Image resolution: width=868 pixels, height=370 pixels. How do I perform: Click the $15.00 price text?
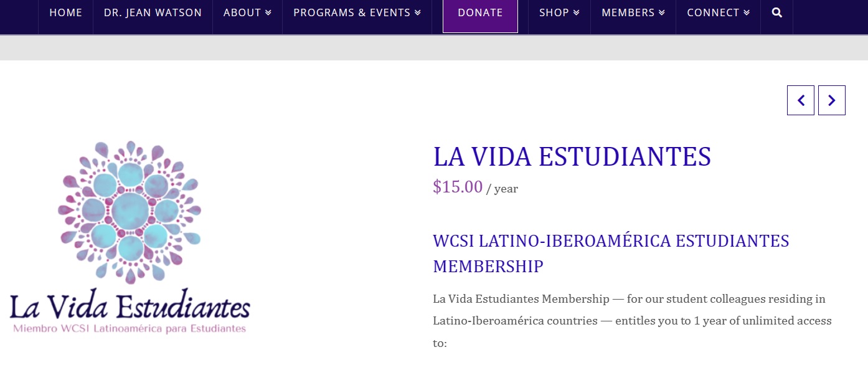(x=458, y=186)
